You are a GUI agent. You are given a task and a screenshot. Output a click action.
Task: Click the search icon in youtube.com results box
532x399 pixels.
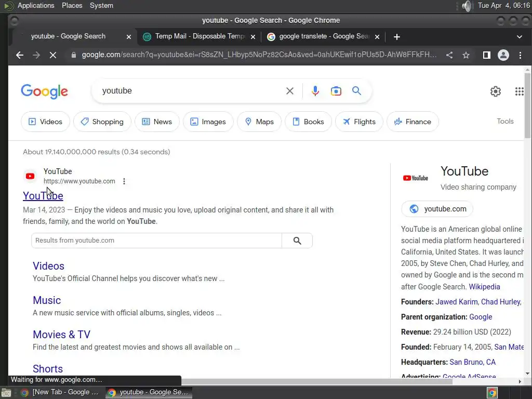tap(297, 241)
